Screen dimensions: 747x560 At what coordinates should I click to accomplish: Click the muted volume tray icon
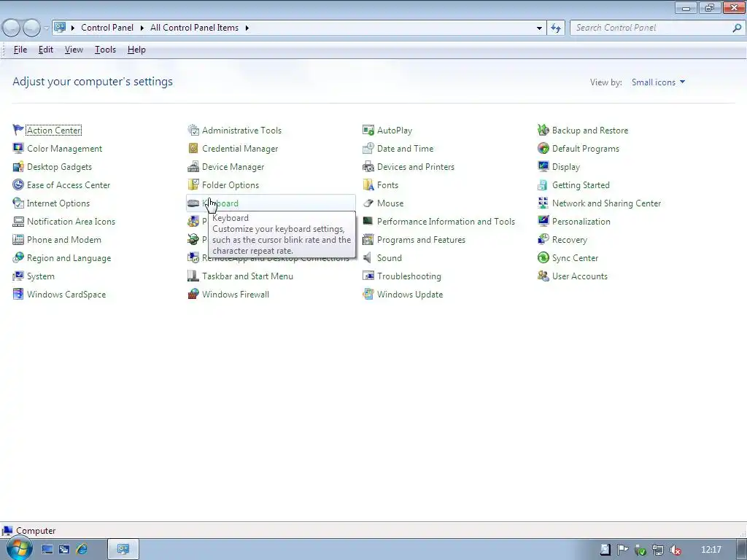click(x=675, y=550)
